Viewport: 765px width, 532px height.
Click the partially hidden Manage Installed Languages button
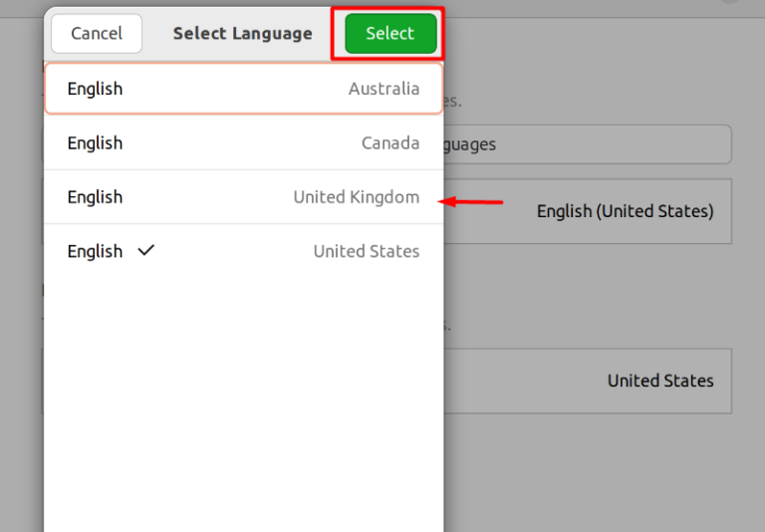pyautogui.click(x=588, y=144)
